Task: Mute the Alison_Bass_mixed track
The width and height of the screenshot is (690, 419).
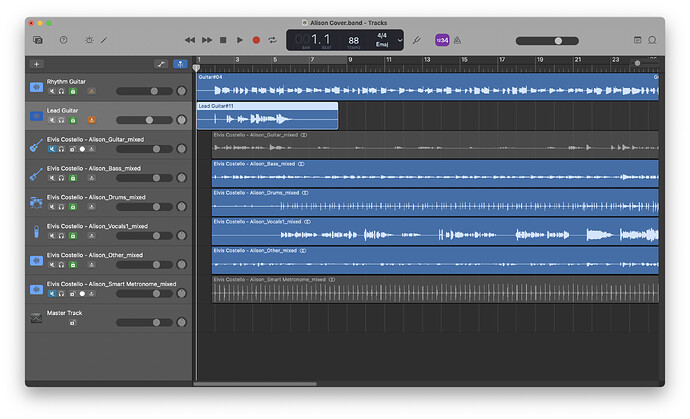Action: click(52, 178)
